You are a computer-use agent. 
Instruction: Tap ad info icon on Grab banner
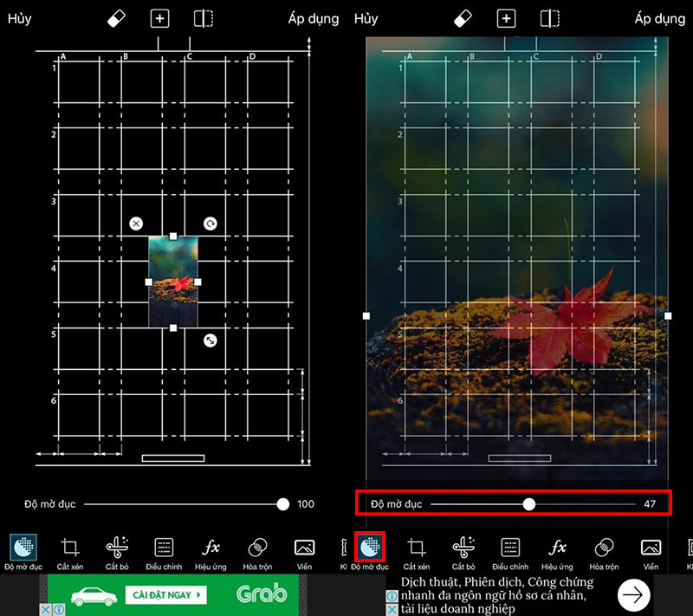(x=58, y=610)
